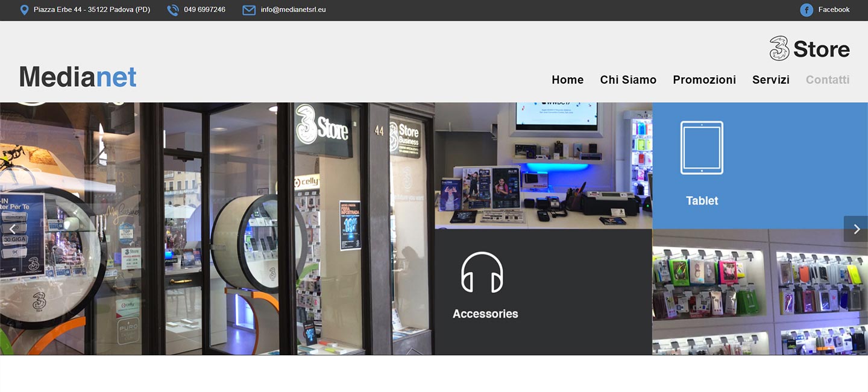The width and height of the screenshot is (868, 392).
Task: Click the Facebook round icon
Action: [x=807, y=10]
